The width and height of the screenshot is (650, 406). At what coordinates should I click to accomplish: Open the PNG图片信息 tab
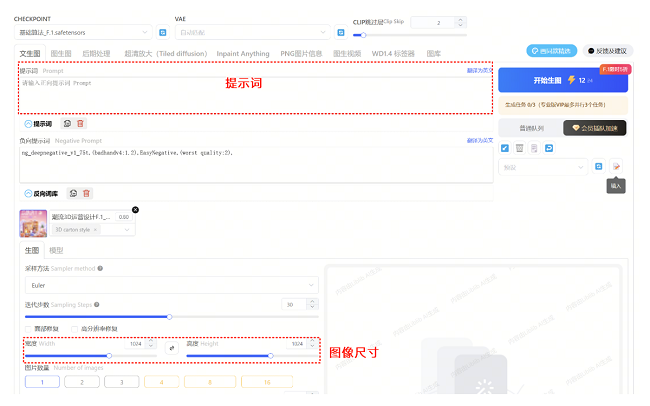click(x=302, y=53)
